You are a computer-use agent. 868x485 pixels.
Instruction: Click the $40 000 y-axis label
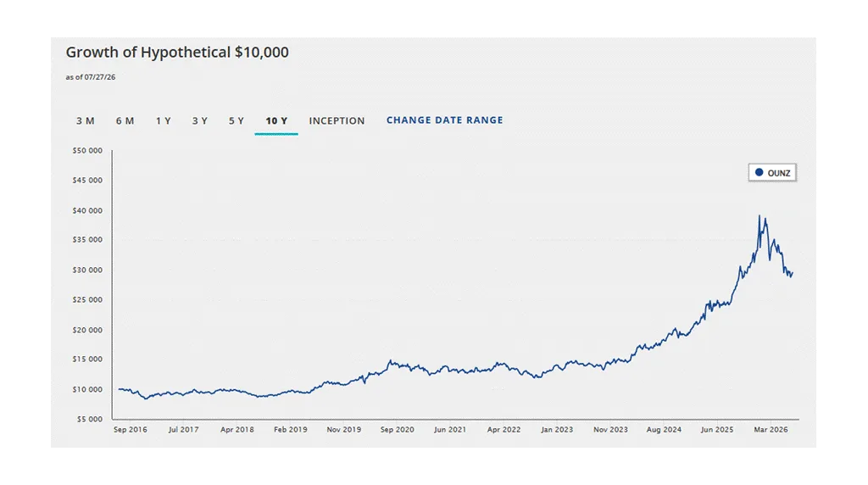coord(87,210)
